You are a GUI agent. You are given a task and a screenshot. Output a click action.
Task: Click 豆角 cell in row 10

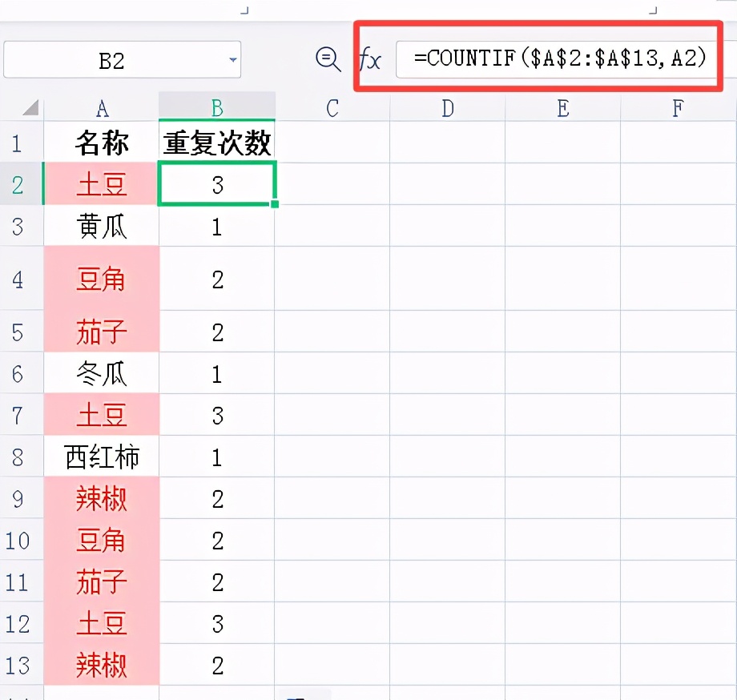coord(102,541)
